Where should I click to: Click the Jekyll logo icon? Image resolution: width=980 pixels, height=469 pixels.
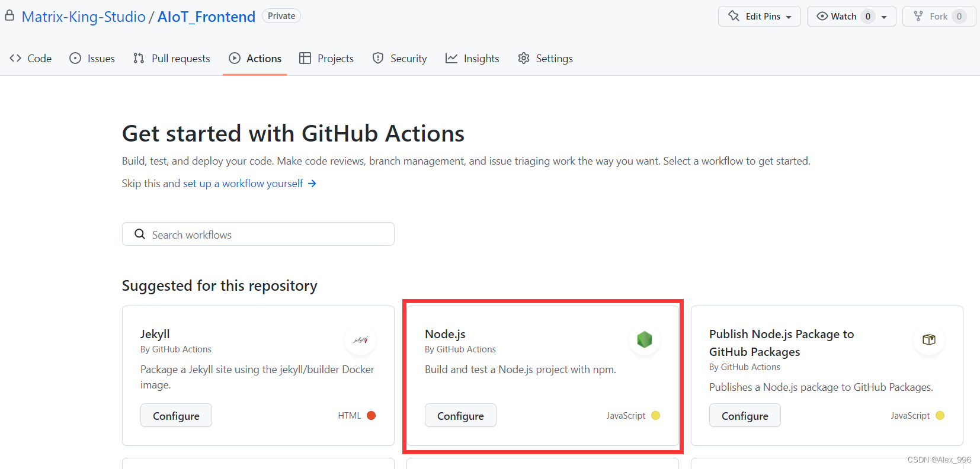pyautogui.click(x=360, y=340)
